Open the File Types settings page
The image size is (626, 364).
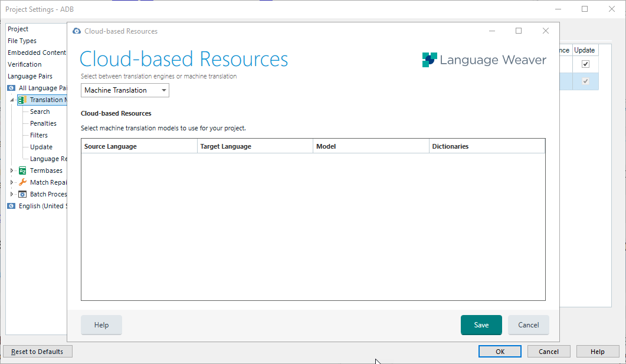(22, 40)
